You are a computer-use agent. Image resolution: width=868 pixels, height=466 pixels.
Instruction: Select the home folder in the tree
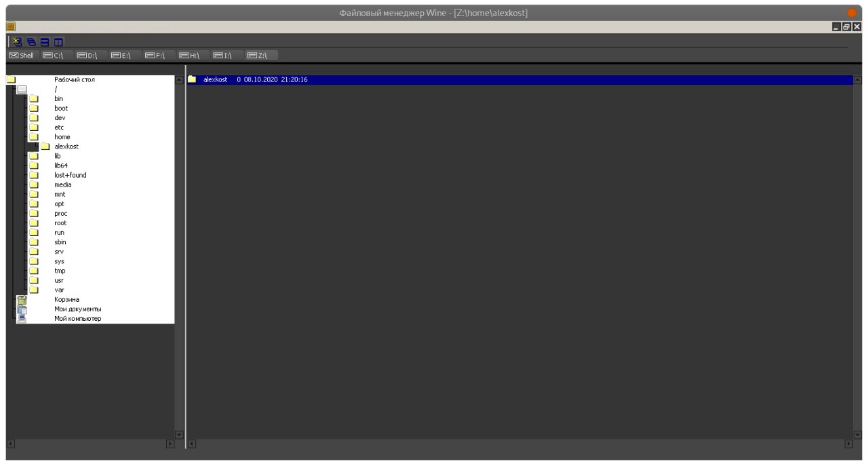click(x=62, y=137)
